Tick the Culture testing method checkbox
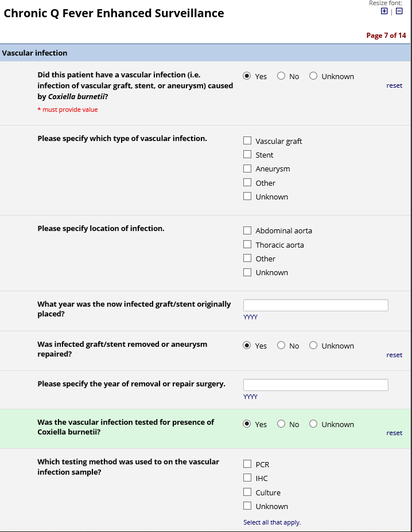The image size is (412, 532). click(247, 492)
